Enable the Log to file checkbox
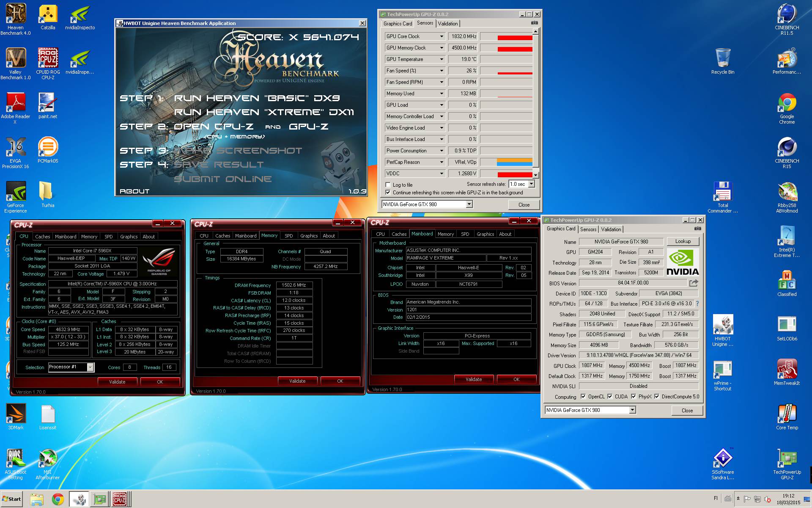The height and width of the screenshot is (508, 812). tap(388, 185)
